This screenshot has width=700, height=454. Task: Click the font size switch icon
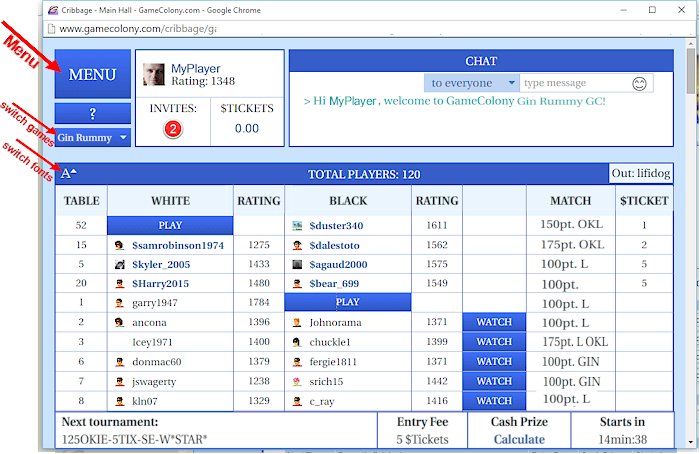tap(68, 174)
